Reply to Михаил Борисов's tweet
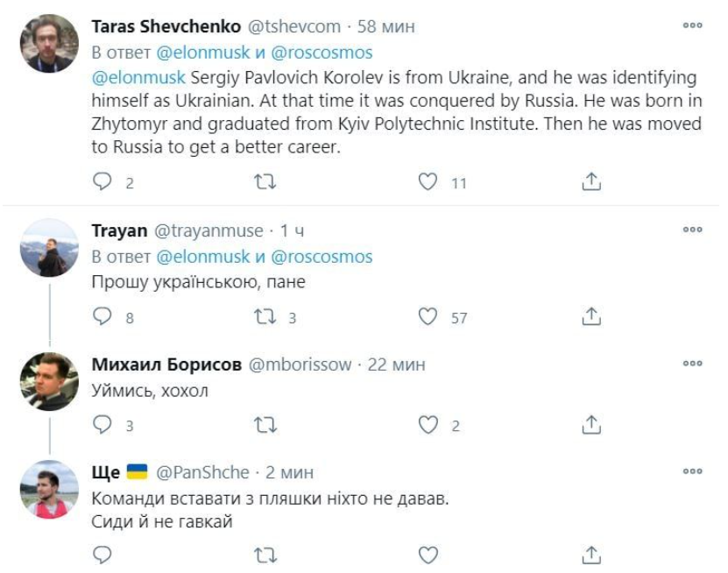This screenshot has height=573, width=728. point(103,426)
